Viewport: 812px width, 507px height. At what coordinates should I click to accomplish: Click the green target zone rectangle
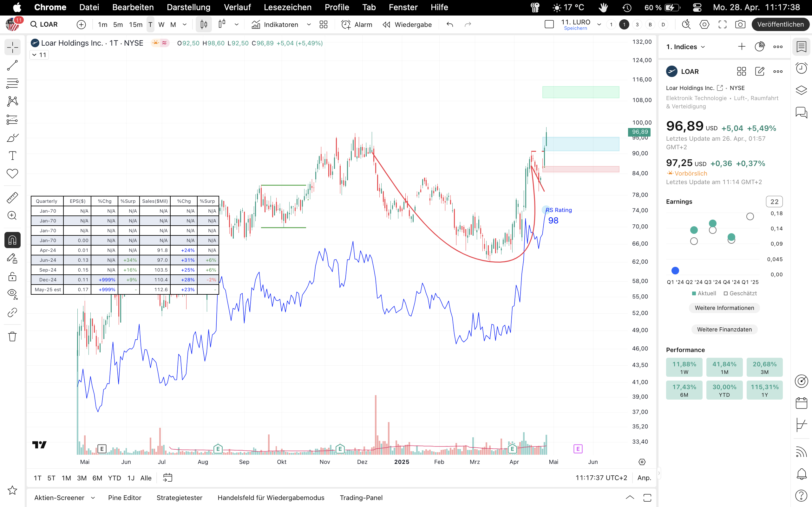click(x=580, y=92)
